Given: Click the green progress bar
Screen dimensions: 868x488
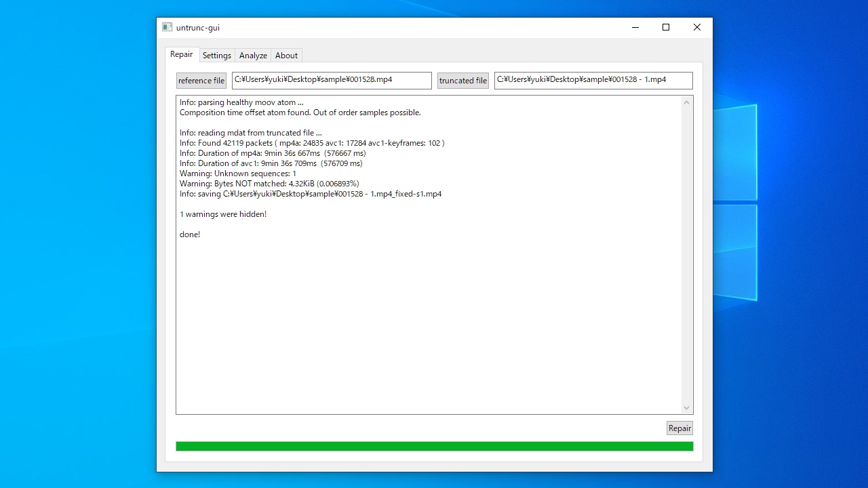Looking at the screenshot, I should point(435,446).
